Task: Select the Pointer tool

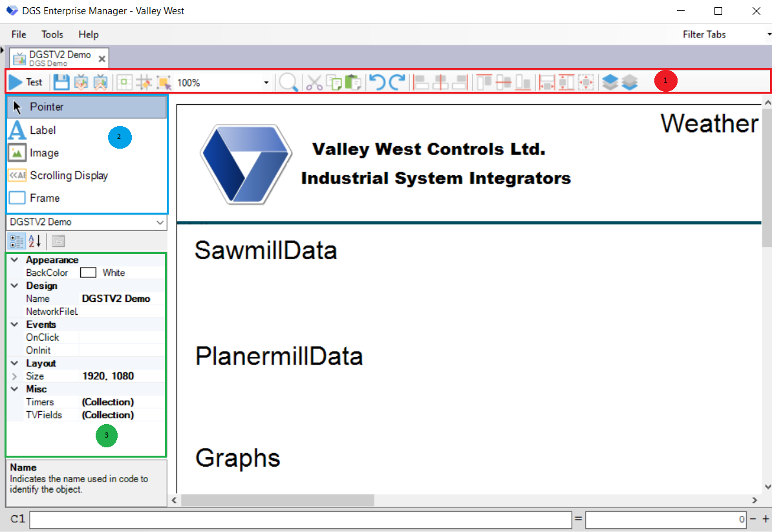Action: 87,107
